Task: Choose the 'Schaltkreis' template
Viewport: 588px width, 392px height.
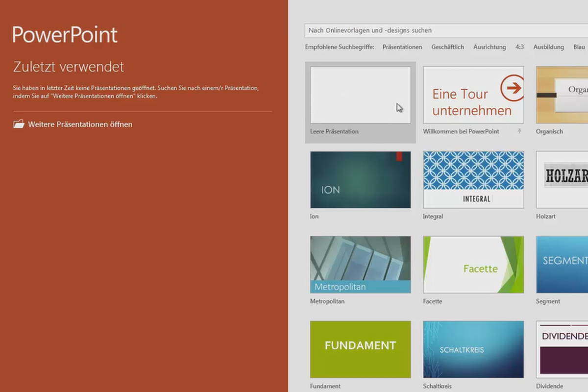Action: tap(473, 349)
